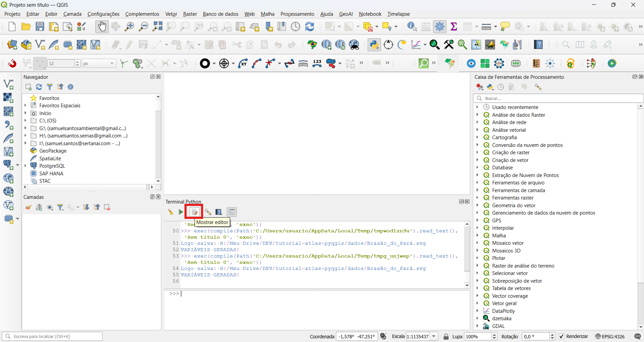The image size is (644, 342).
Task: Run command in the Python terminal
Action: click(180, 212)
